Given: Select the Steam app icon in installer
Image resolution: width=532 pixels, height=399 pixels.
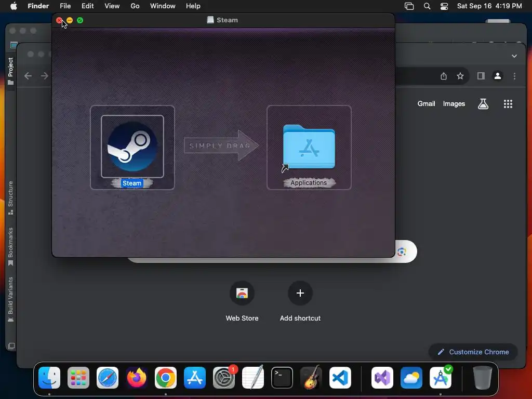Looking at the screenshot, I should pyautogui.click(x=132, y=147).
